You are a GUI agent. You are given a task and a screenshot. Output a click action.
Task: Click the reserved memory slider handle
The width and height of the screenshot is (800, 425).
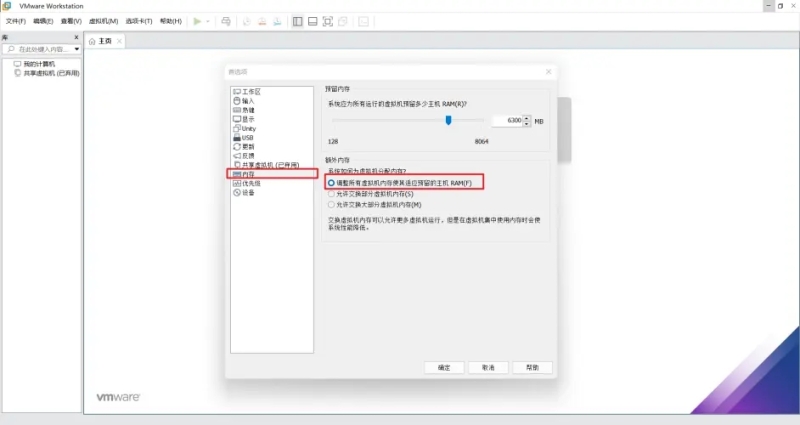448,120
